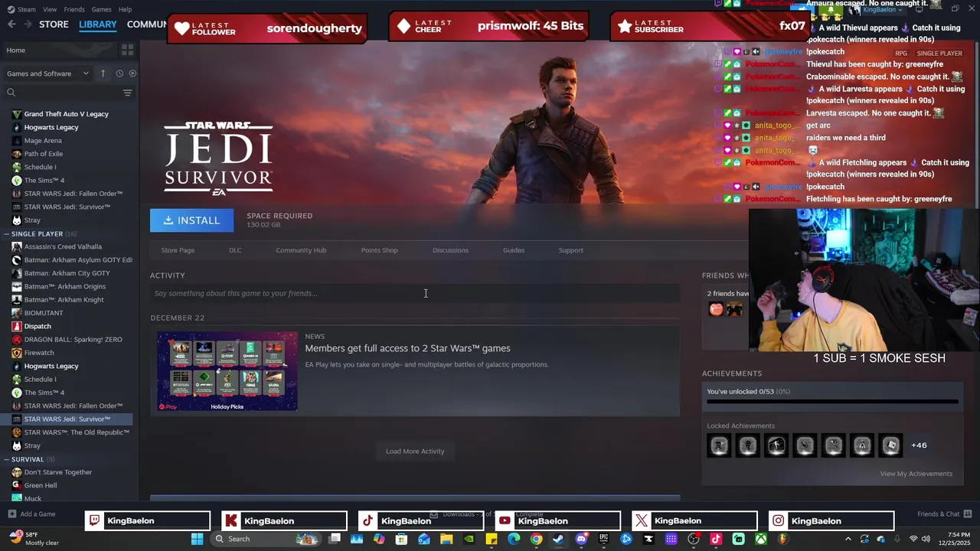Open the Games and Software dropdown
980x551 pixels.
point(47,73)
